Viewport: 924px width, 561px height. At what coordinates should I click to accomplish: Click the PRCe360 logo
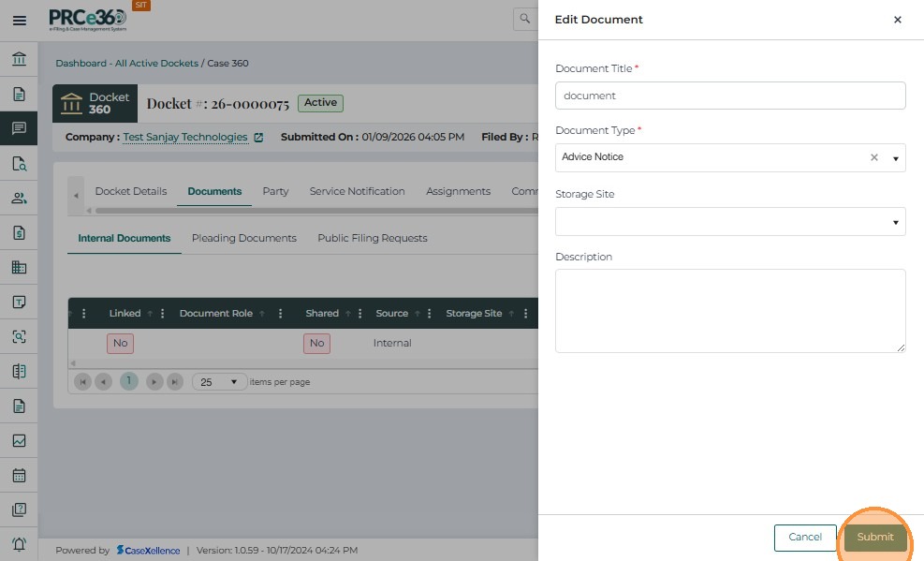click(x=88, y=20)
